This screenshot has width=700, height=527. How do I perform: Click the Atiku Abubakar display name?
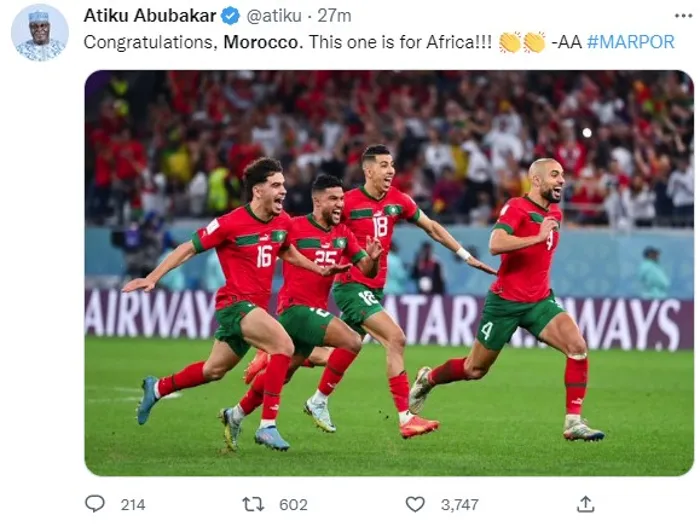click(150, 16)
